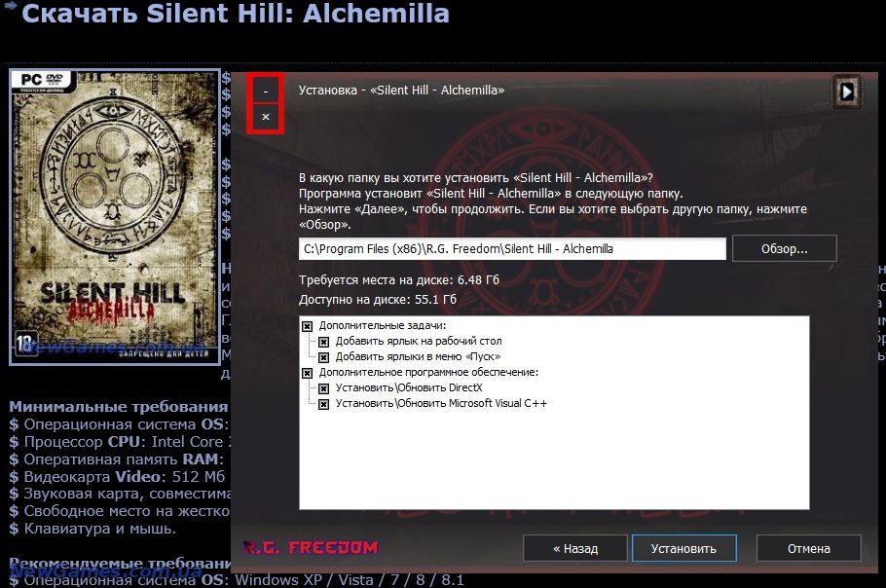Click the music toggle icon in installer corner
The image size is (886, 588).
[846, 92]
